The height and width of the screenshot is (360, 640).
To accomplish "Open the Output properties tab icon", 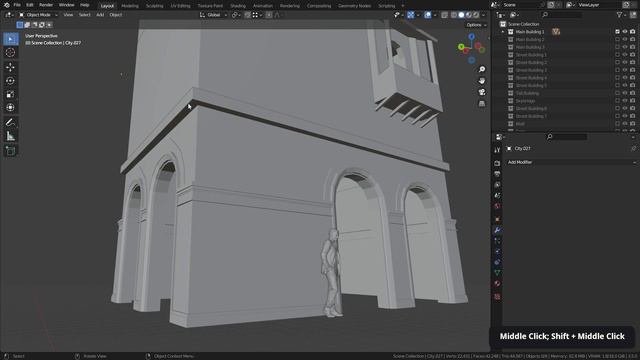I will coord(497,174).
